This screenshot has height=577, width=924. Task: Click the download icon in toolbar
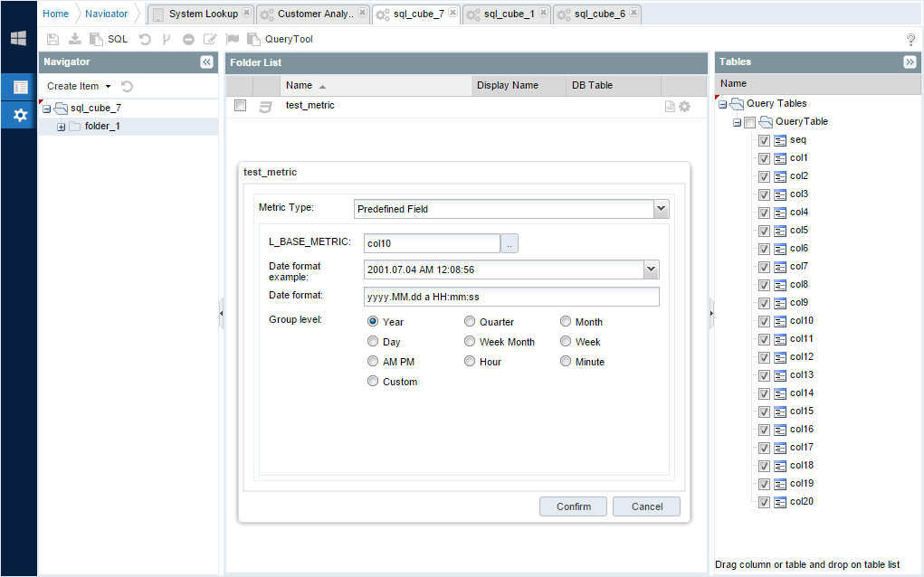tap(75, 40)
